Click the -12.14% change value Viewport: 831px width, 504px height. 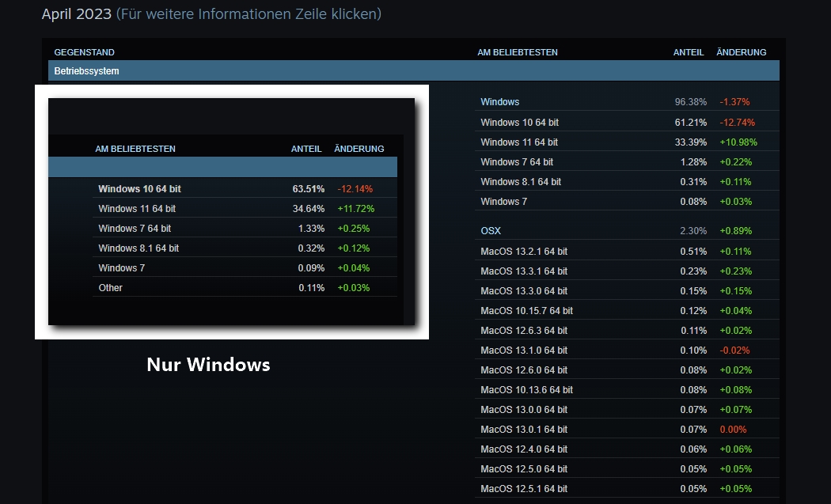point(355,188)
